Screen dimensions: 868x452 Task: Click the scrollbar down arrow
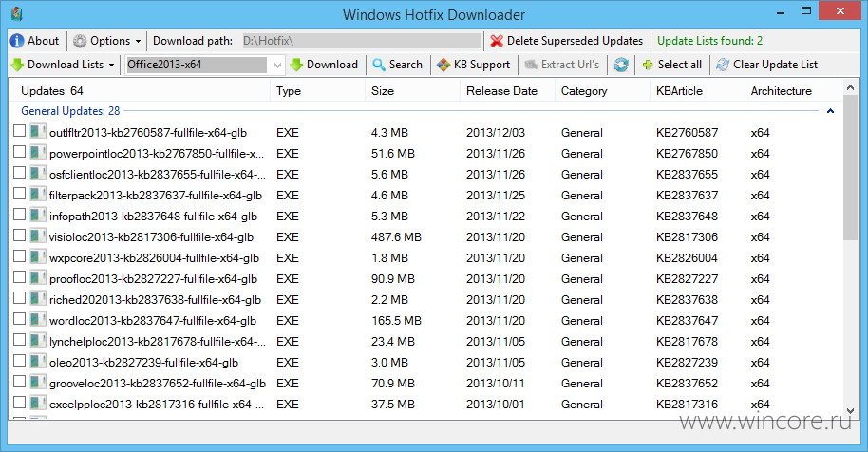850,411
